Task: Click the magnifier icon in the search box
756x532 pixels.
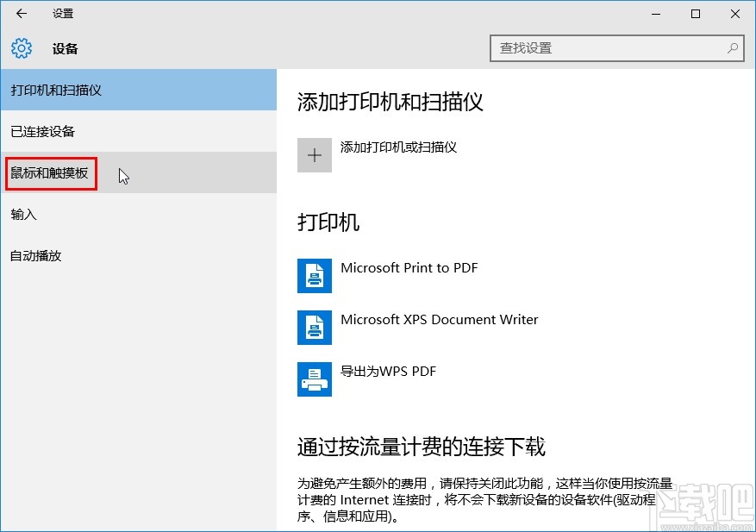Action: tap(731, 48)
